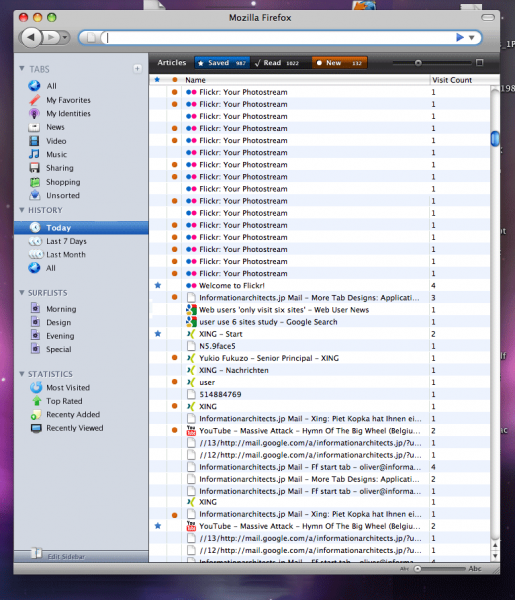515x600 pixels.
Task: Sort by the Visit Count column header
Action: (460, 80)
